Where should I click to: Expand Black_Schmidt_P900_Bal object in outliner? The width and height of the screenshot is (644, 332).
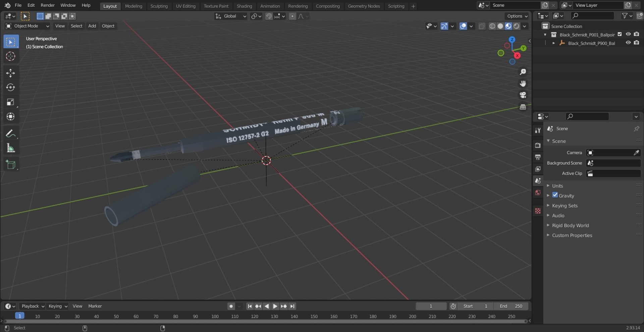(x=553, y=43)
